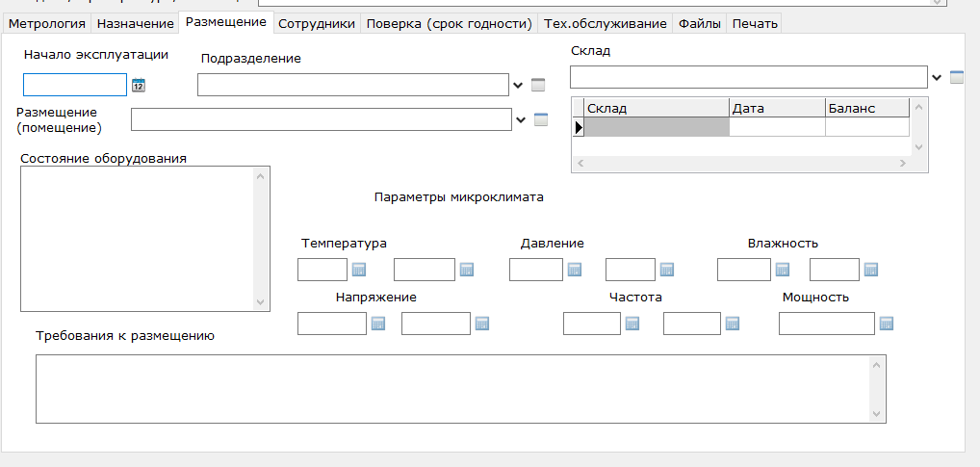Click the scroll-left arrow of Склад grid

tap(580, 163)
